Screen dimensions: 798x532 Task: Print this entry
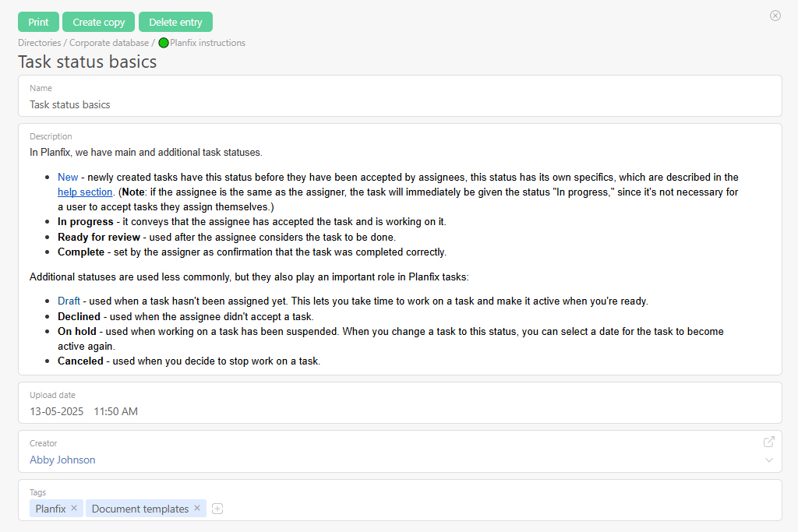[38, 22]
